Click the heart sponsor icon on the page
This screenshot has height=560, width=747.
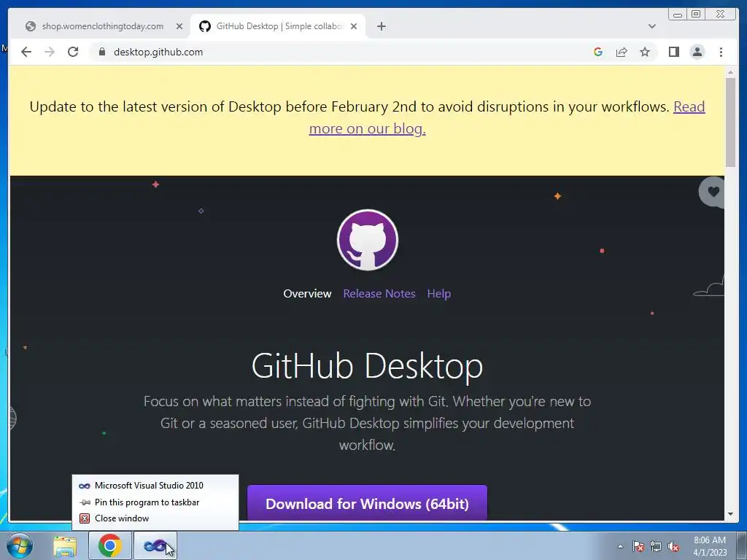tap(713, 192)
